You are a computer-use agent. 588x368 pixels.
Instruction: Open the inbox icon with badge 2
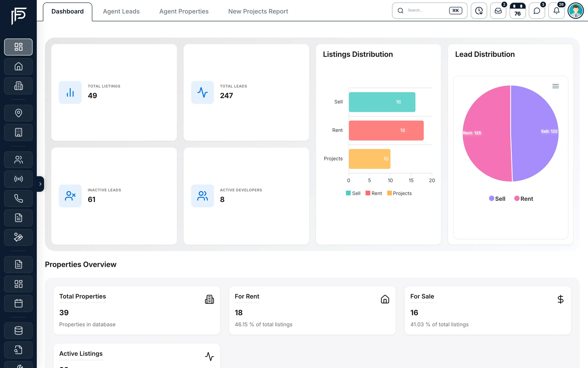click(498, 11)
